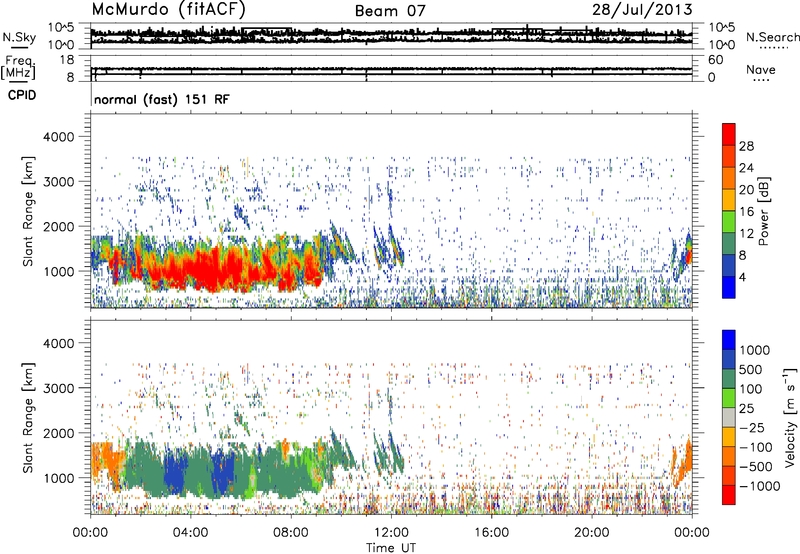Click the 'Nave' label
Screen dimensions: 800x554
[761, 70]
